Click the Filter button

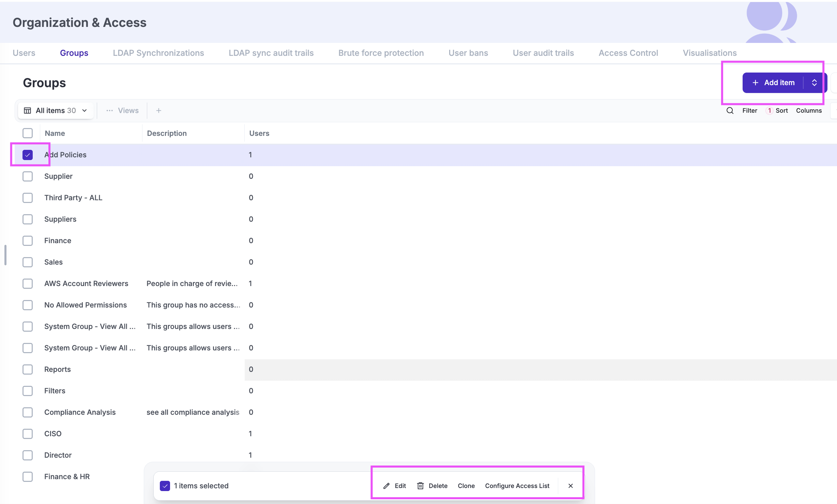(x=749, y=111)
